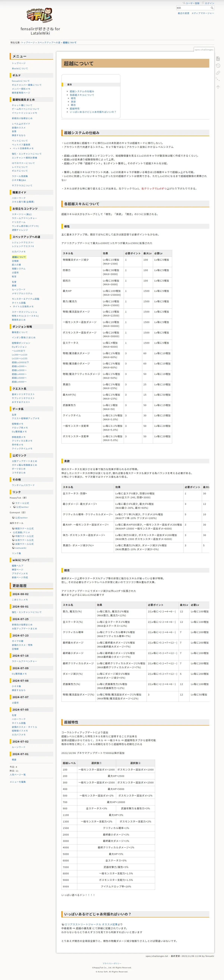Click globe icon beside 中国ラテール公式
This screenshot has width=224, height=980.
coord(13,536)
